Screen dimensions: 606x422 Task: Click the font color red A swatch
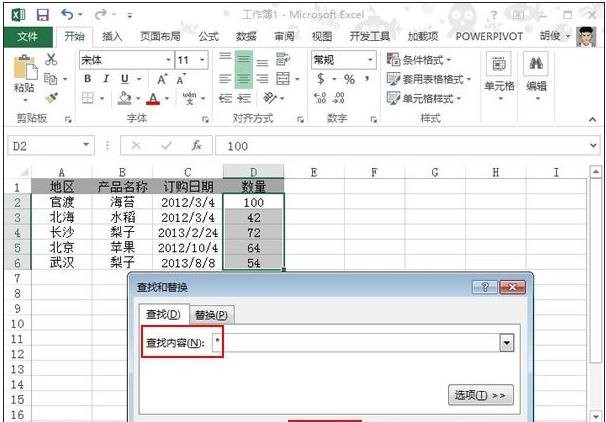point(153,98)
